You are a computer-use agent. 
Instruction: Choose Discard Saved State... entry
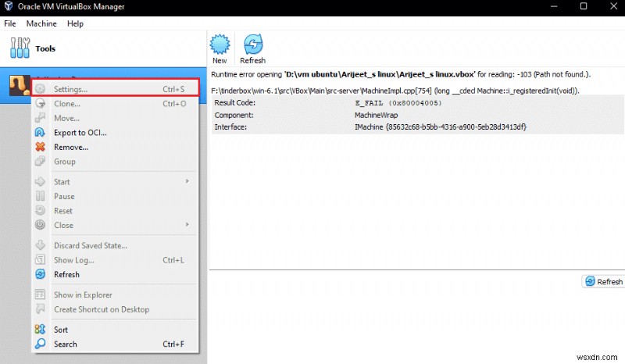pos(115,245)
